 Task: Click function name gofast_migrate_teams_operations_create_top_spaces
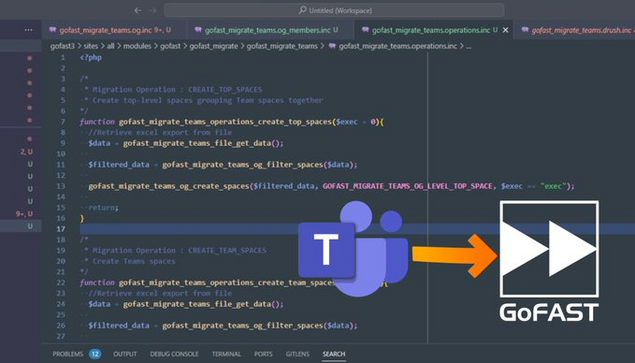pos(225,122)
